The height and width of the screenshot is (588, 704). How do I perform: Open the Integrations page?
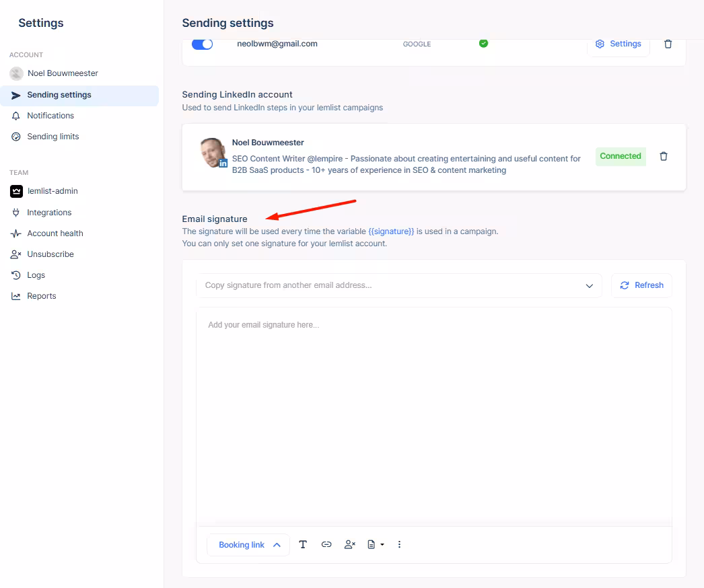pos(49,213)
